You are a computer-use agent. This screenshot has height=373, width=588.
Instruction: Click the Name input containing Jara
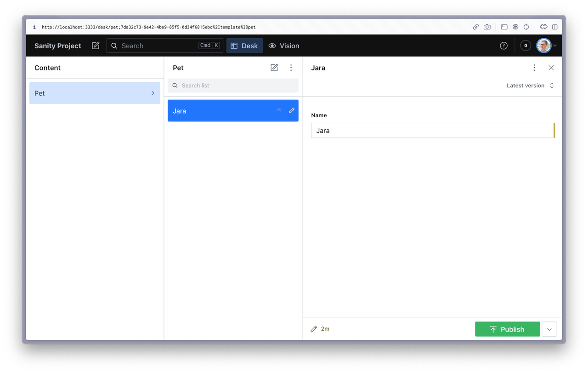432,131
